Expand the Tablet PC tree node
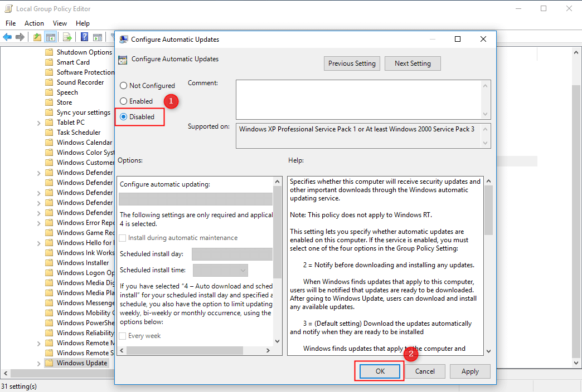Image resolution: width=582 pixels, height=392 pixels. pyautogui.click(x=38, y=122)
